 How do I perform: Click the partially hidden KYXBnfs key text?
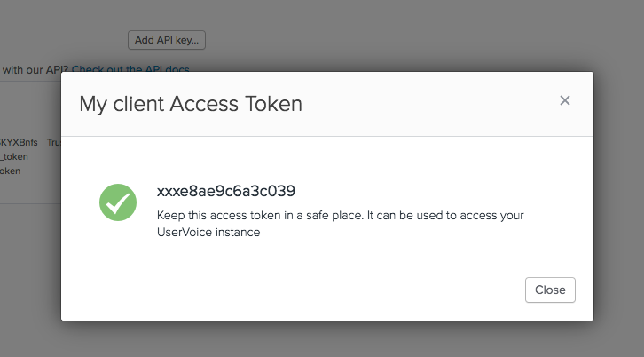click(x=20, y=142)
